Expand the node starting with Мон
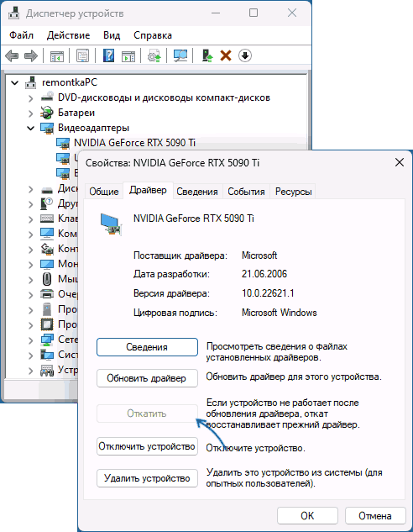Screen dimensions: 413x532 (x=31, y=265)
